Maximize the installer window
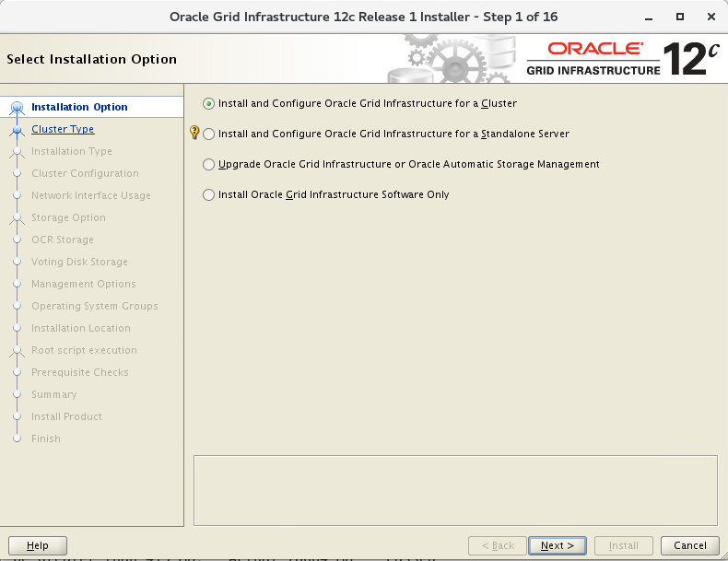This screenshot has width=728, height=561. point(680,18)
